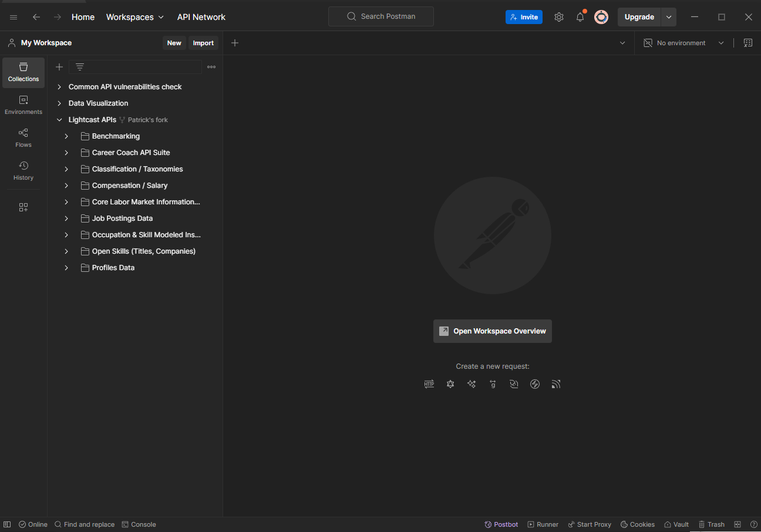Open the Trash
This screenshot has width=761, height=532.
pyautogui.click(x=711, y=524)
